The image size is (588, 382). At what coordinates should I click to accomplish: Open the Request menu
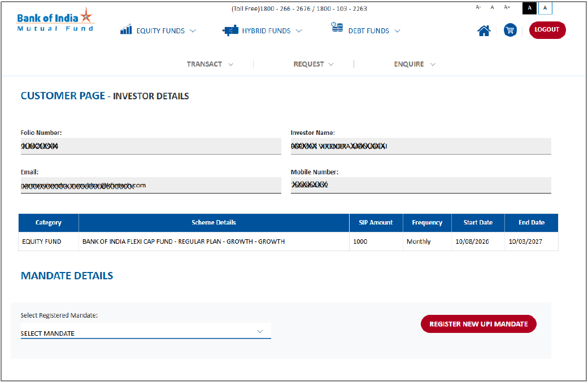(x=313, y=64)
